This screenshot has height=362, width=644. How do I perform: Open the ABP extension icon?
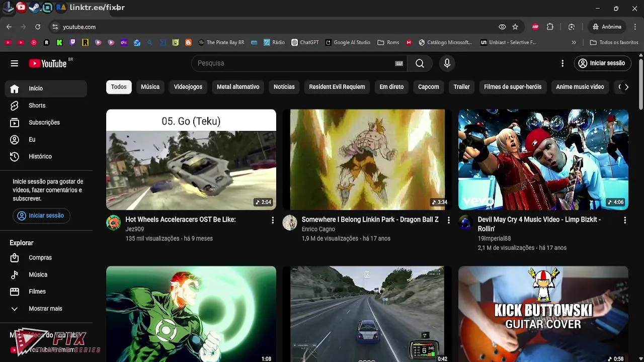point(535,27)
